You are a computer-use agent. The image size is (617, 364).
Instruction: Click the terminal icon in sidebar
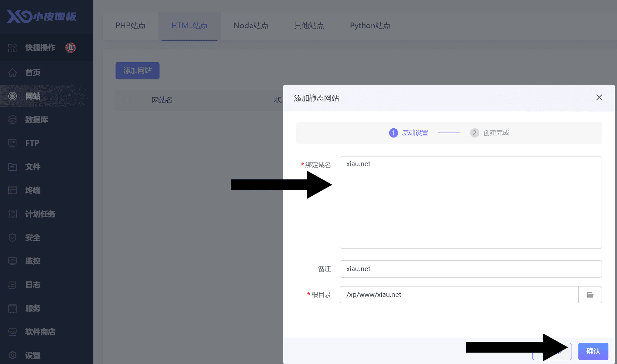(13, 190)
